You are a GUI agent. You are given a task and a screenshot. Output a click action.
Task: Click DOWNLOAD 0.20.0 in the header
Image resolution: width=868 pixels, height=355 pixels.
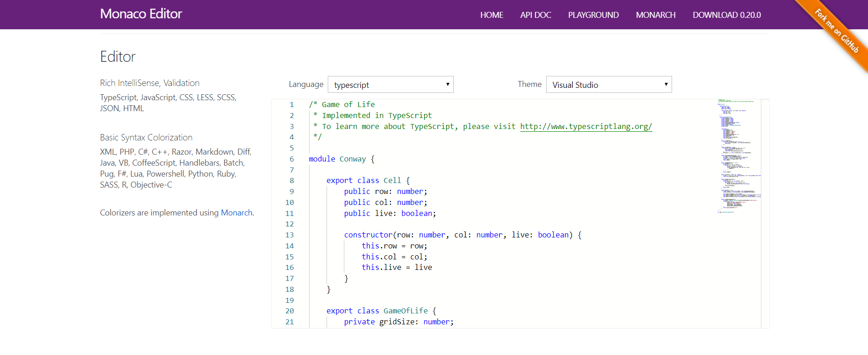pos(726,15)
